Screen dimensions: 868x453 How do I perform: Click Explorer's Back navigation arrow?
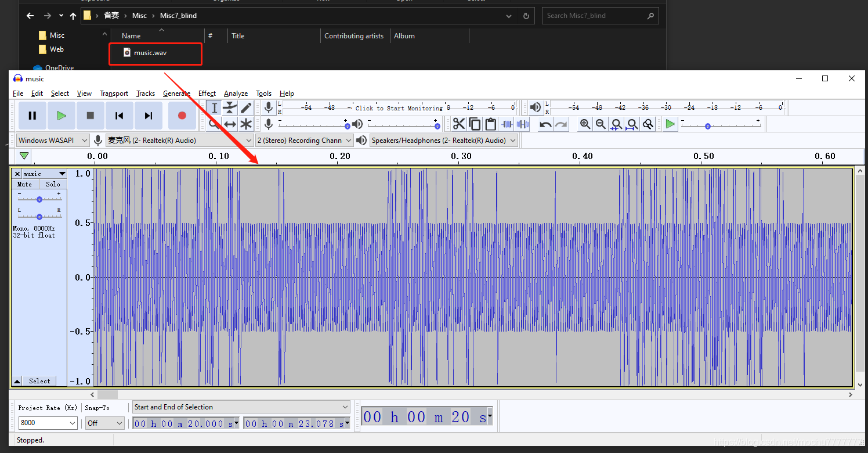pyautogui.click(x=30, y=16)
